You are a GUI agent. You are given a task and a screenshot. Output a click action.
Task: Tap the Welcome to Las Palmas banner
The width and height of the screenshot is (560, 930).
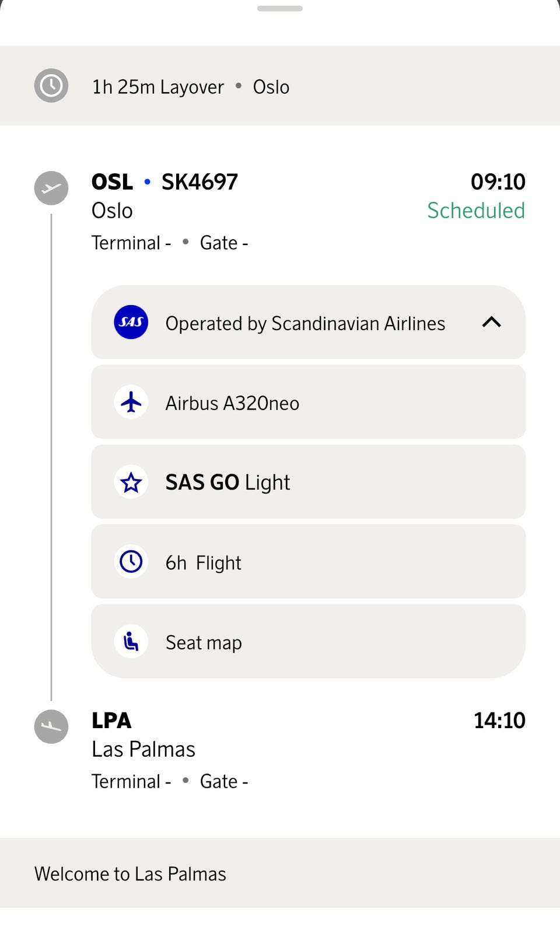click(280, 873)
